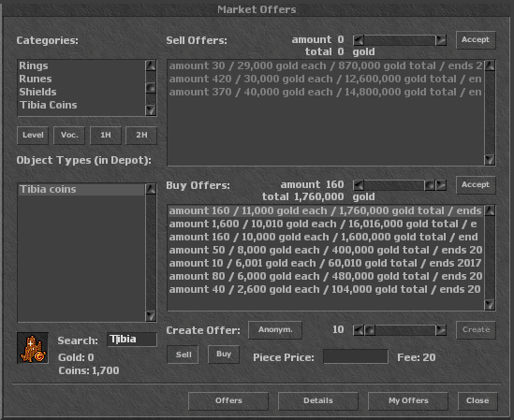Open the Details view
Screen dimensions: 514x420
(x=318, y=401)
